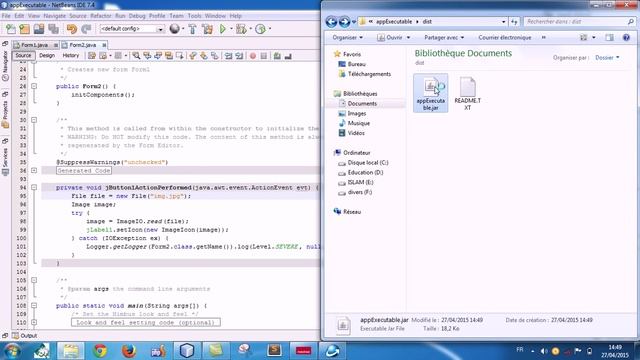The height and width of the screenshot is (360, 640).
Task: Open the Tools menu
Action: point(195,16)
